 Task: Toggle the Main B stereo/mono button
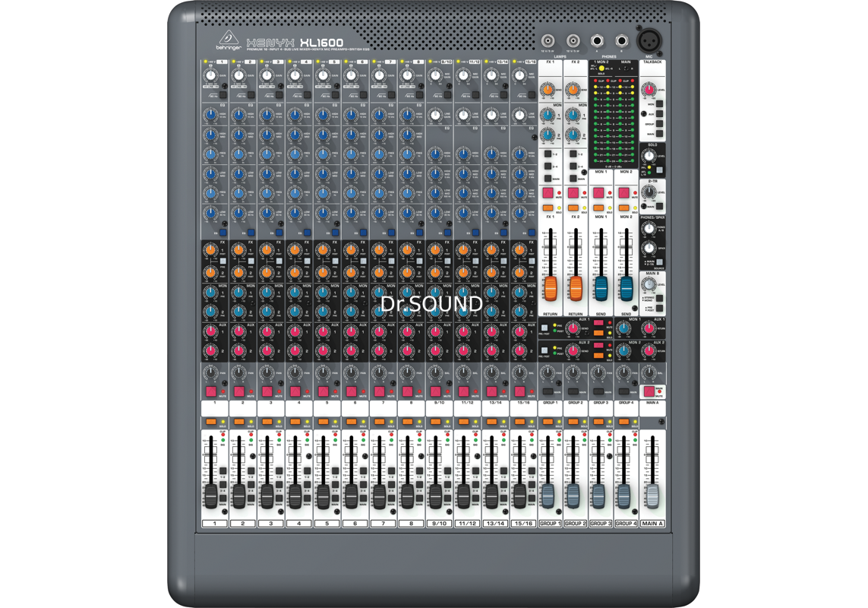coord(659,299)
